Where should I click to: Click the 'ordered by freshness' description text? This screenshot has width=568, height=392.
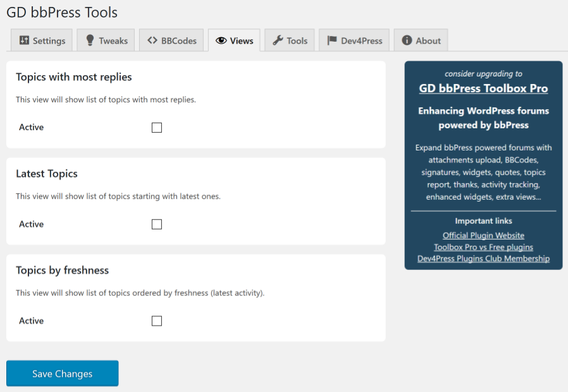click(x=140, y=293)
